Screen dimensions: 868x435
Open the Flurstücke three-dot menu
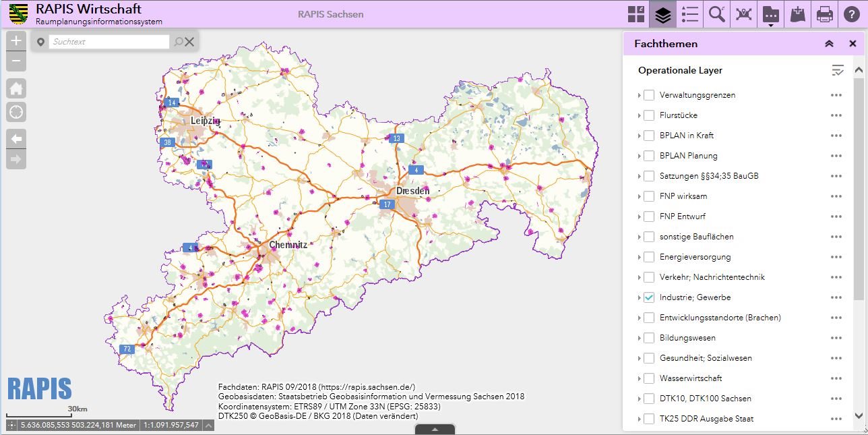836,115
